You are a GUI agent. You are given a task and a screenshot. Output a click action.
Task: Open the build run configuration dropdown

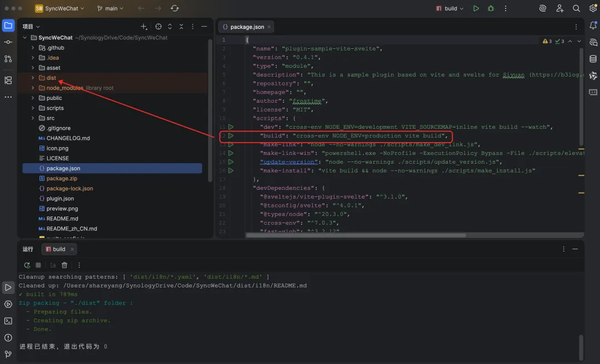(450, 8)
